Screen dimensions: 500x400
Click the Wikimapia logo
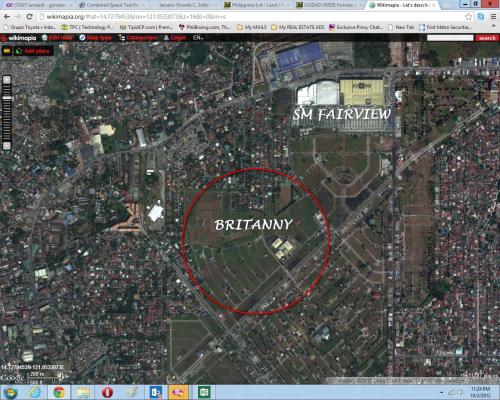click(x=19, y=38)
